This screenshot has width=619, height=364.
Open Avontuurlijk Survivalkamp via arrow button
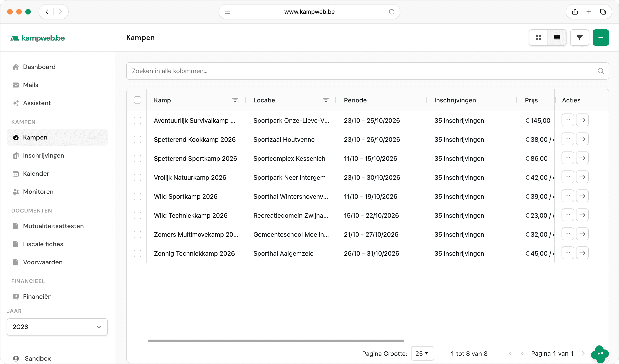coord(582,120)
